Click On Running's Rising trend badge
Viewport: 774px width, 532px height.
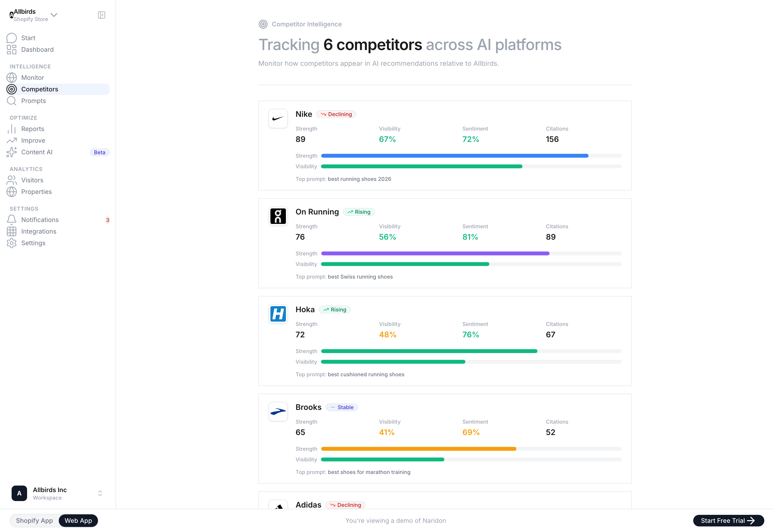pos(359,212)
